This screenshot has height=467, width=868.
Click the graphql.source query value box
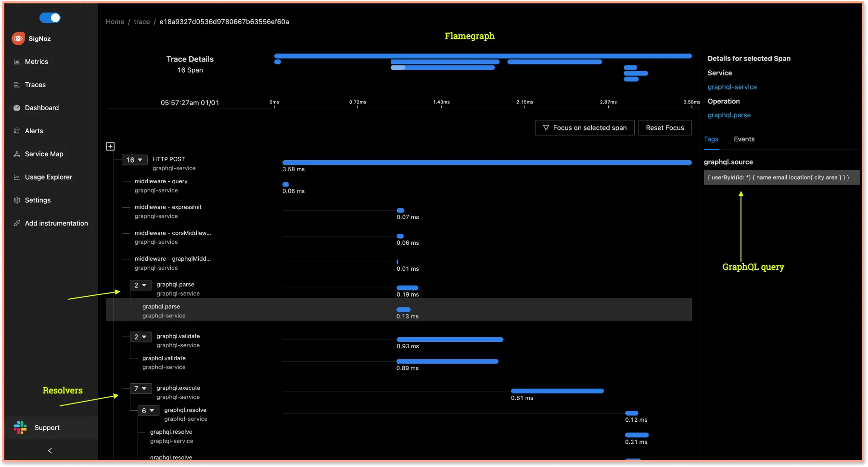point(782,177)
